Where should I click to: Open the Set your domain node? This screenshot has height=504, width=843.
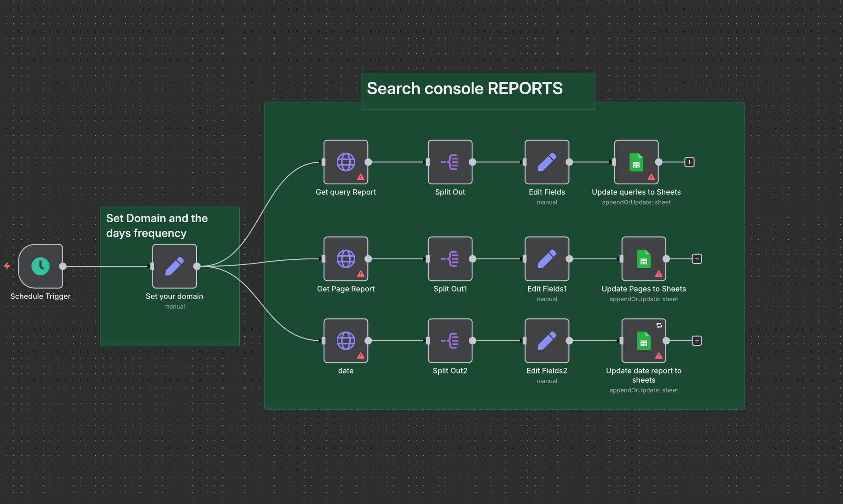(174, 266)
